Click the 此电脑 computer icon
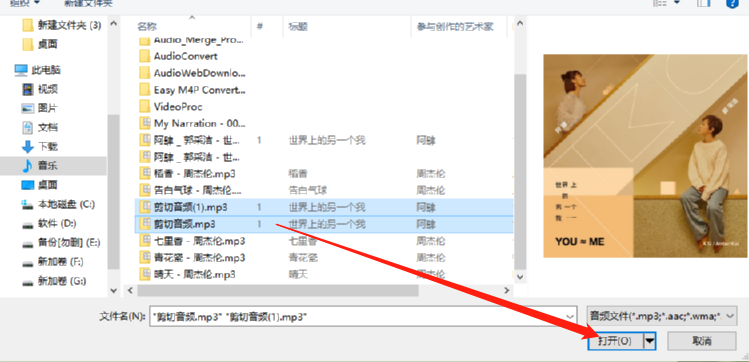This screenshot has height=362, width=749. (x=21, y=70)
